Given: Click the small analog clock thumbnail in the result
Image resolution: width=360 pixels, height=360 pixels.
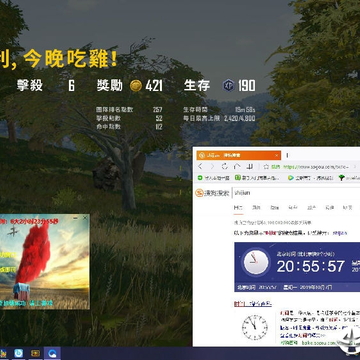Looking at the screenshot, I should 255,327.
